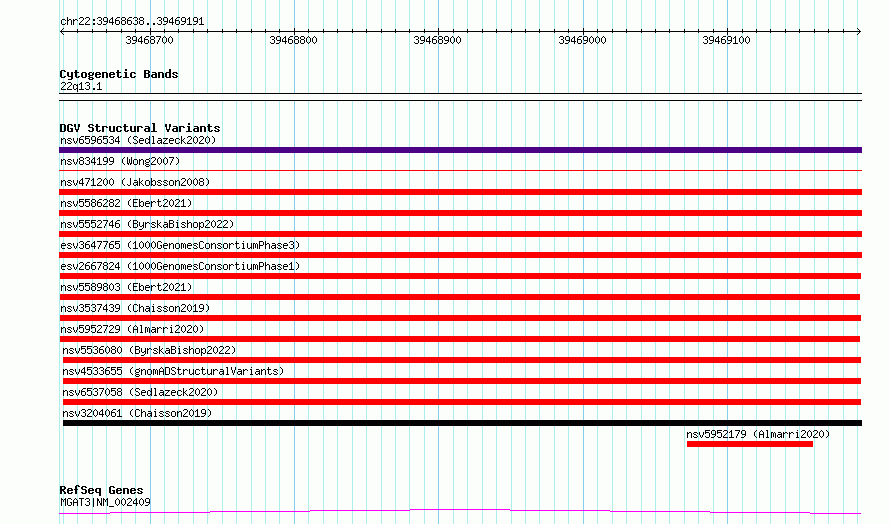Click the black nsv3204061 variant bar

(x=462, y=423)
